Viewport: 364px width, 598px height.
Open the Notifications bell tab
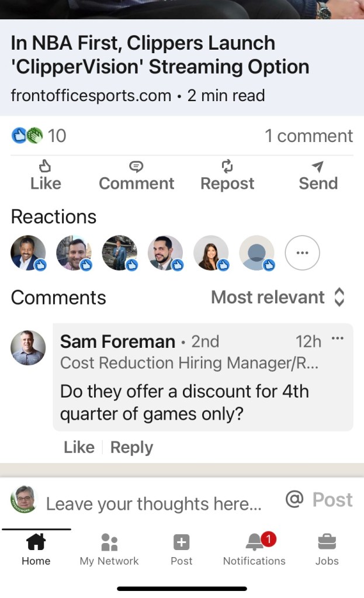tap(254, 542)
